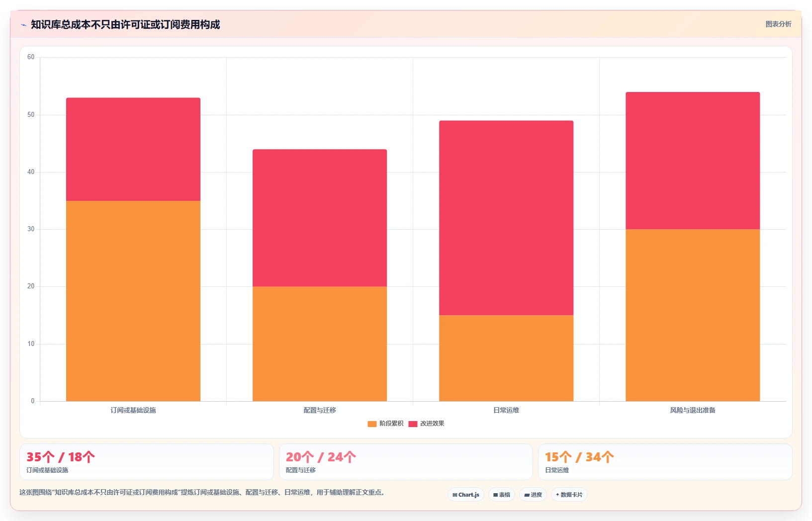Click the 图表分析 label in the header
Screen dimensions: 812x521
pos(778,24)
